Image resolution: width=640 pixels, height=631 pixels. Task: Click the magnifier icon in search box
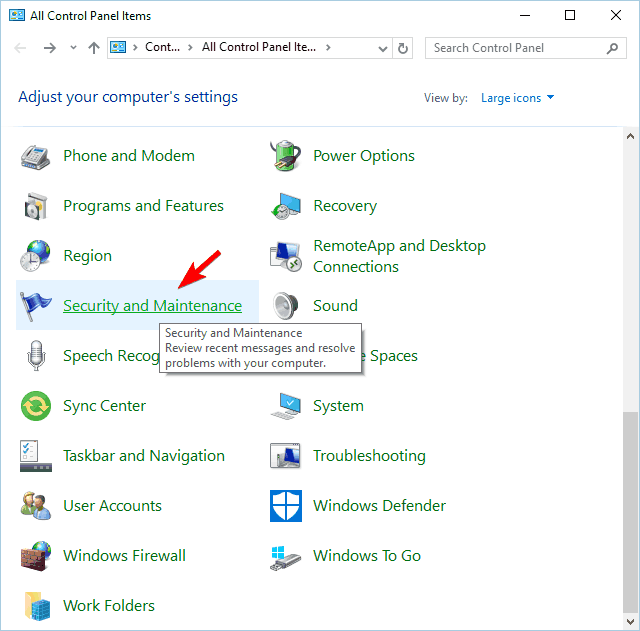(612, 48)
